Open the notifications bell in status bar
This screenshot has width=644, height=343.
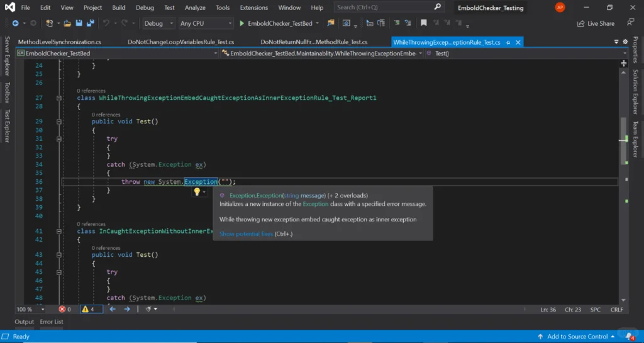pos(629,336)
